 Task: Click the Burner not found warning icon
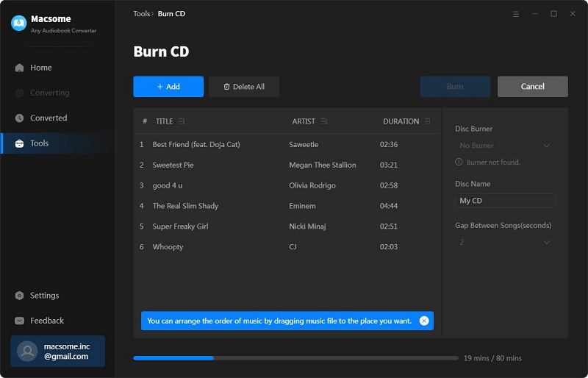click(459, 163)
